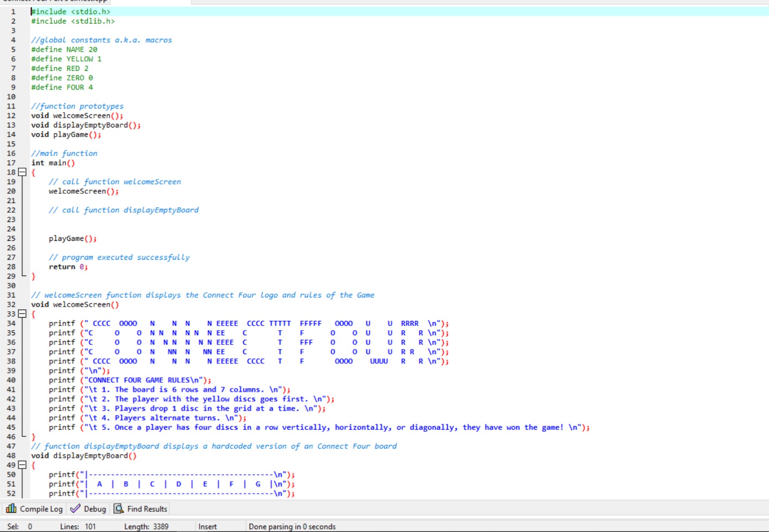Click the comment describing the welcomeScreen function on line 31
The height and width of the screenshot is (532, 769).
[203, 295]
